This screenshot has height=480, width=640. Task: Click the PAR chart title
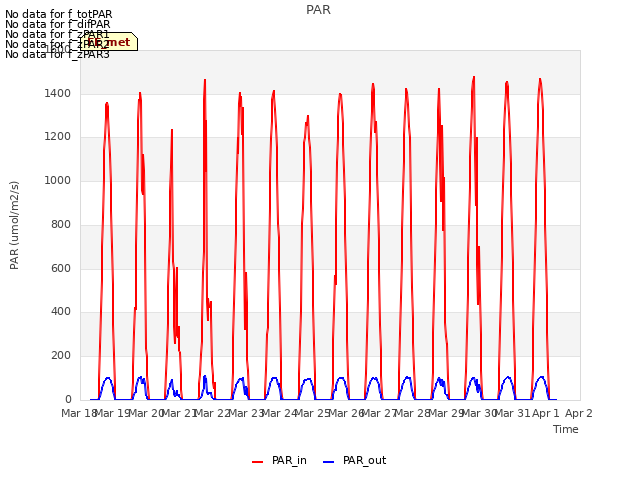click(x=318, y=10)
